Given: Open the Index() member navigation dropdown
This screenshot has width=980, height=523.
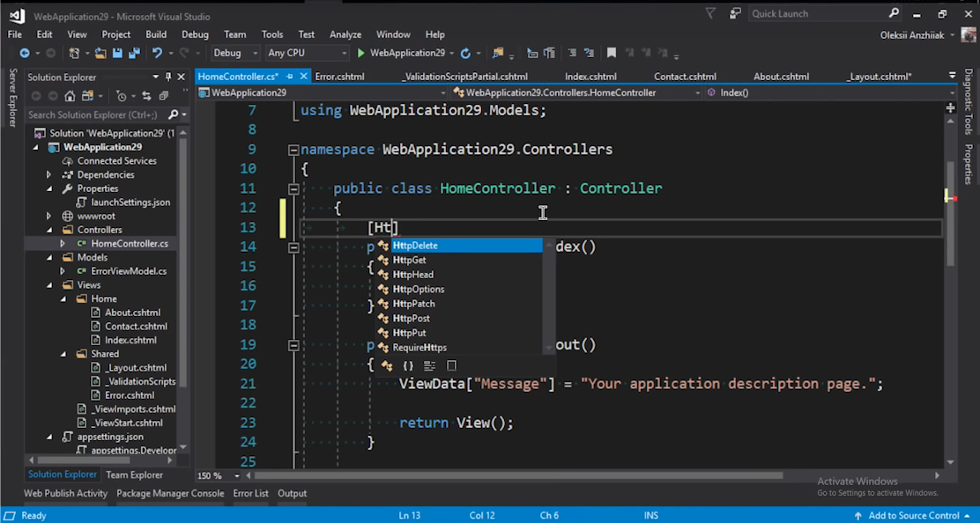Looking at the screenshot, I should [830, 92].
